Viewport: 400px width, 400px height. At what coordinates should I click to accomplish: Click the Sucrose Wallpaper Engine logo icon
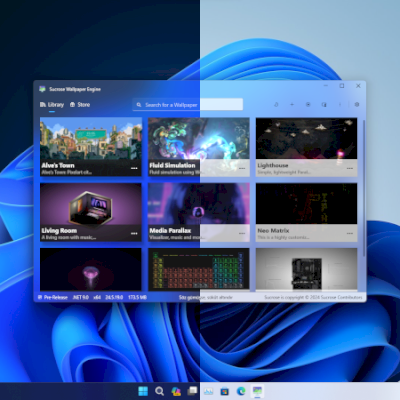pyautogui.click(x=42, y=89)
